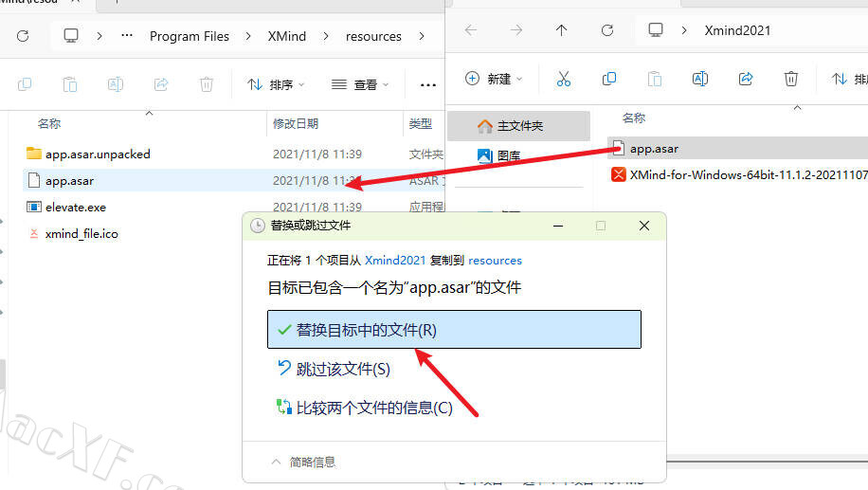The width and height of the screenshot is (868, 490).
Task: Click Paste icon in resources window toolbar
Action: pos(70,84)
